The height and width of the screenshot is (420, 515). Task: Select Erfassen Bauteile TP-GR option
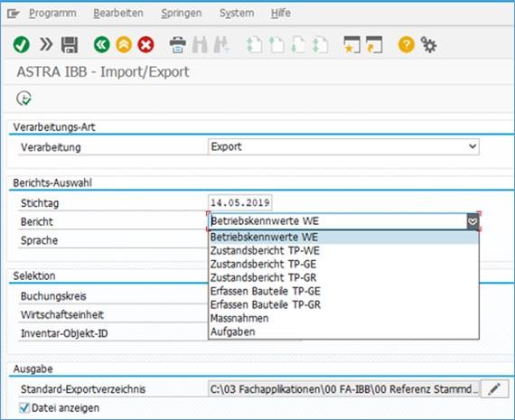343,304
